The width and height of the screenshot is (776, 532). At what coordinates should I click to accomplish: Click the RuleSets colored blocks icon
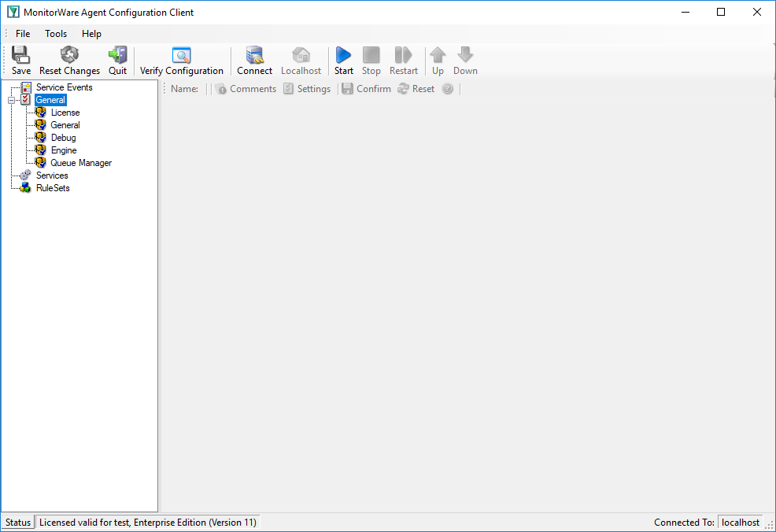click(25, 188)
